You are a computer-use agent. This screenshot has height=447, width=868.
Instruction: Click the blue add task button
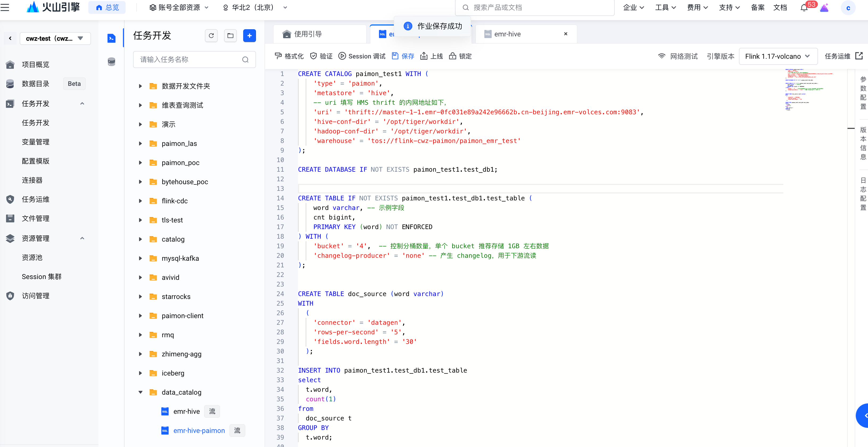coord(249,36)
